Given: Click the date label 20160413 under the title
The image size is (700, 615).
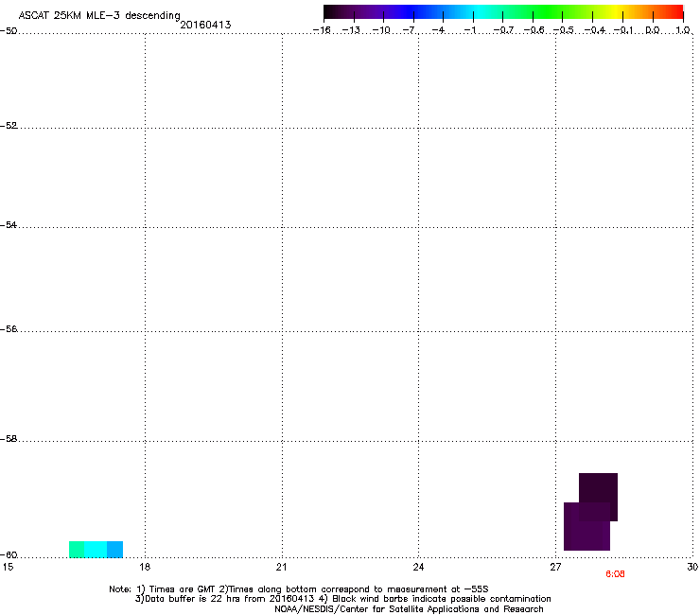Looking at the screenshot, I should [x=205, y=25].
